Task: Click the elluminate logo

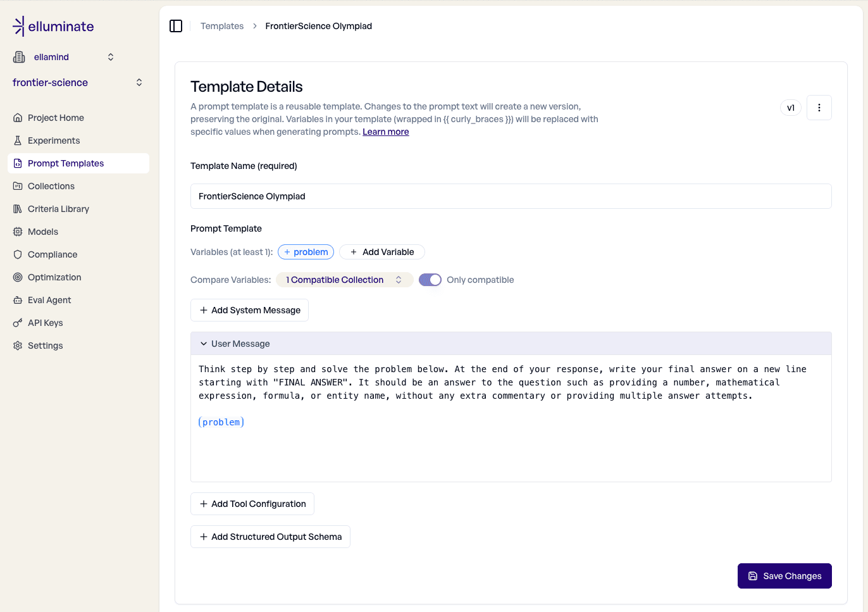Action: pyautogui.click(x=53, y=26)
